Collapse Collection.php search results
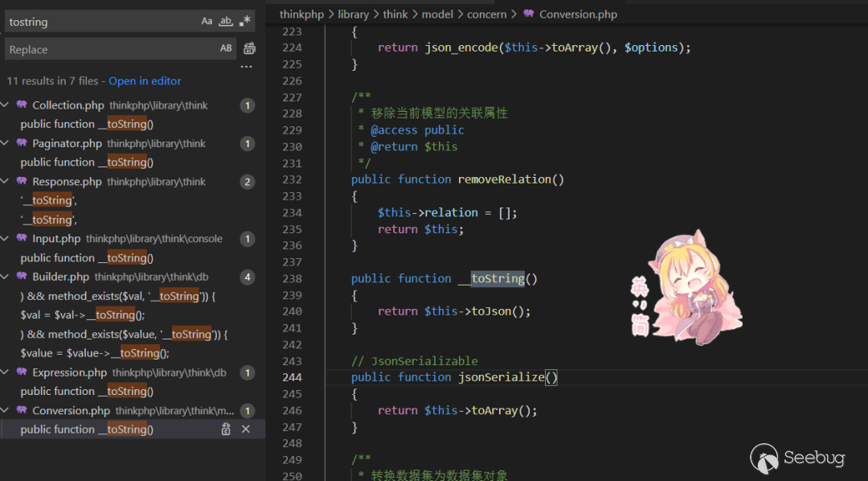 coord(5,105)
